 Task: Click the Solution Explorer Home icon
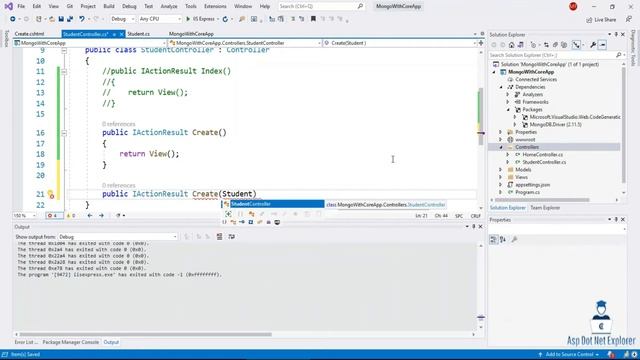click(x=511, y=45)
